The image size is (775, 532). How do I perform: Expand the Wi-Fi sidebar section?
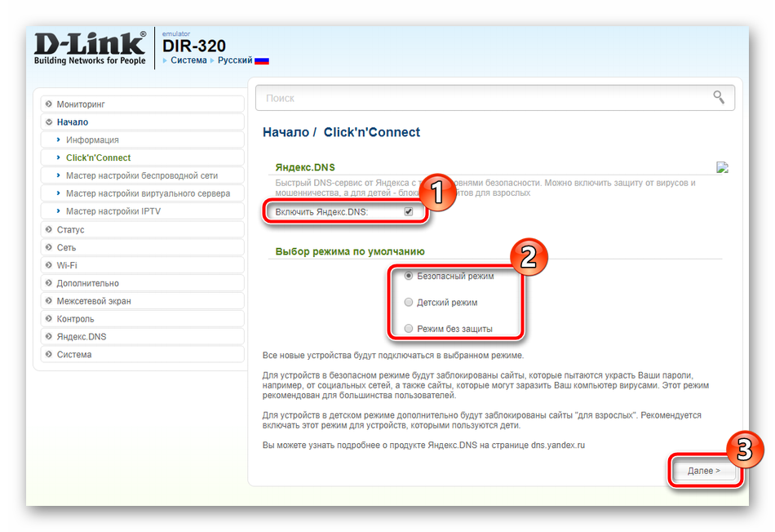click(x=142, y=265)
